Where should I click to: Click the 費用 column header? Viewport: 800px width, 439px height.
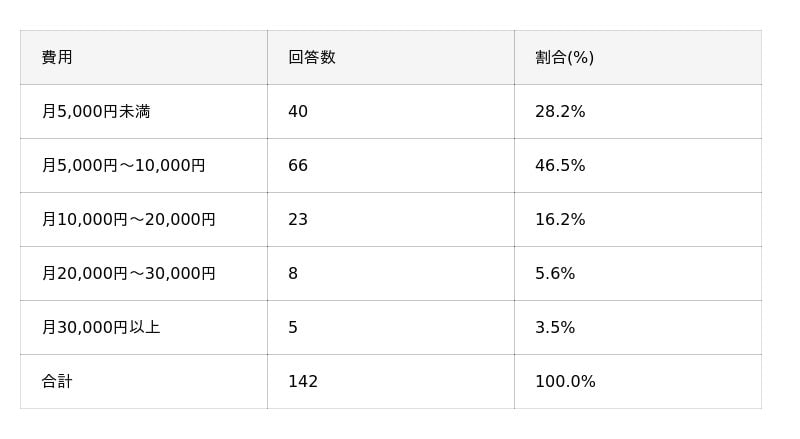click(57, 57)
